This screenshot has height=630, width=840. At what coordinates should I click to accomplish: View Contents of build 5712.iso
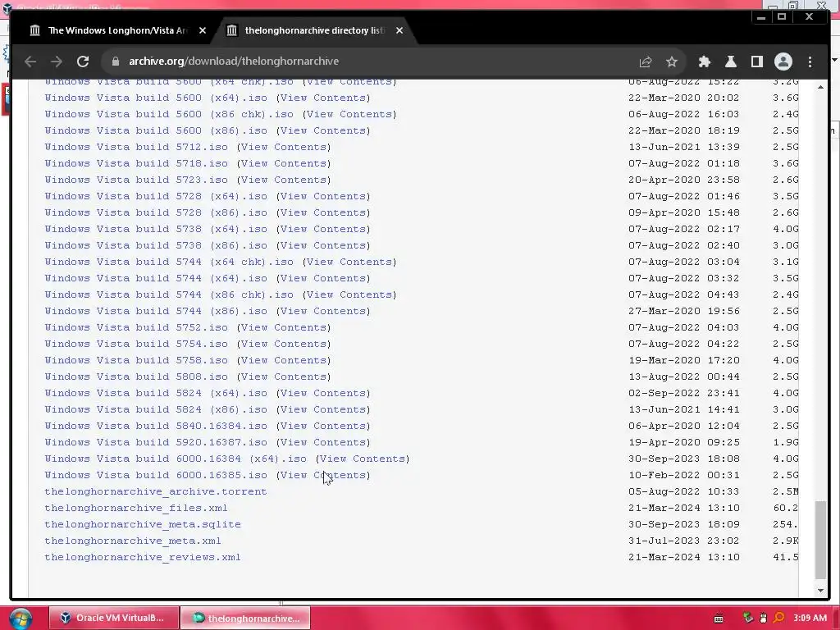click(284, 148)
